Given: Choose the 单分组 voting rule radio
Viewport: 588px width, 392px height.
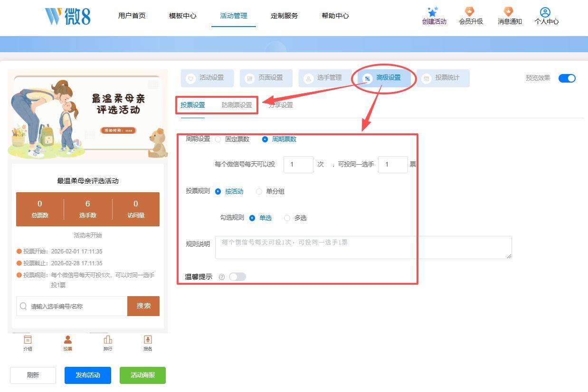Looking at the screenshot, I should click(x=259, y=192).
